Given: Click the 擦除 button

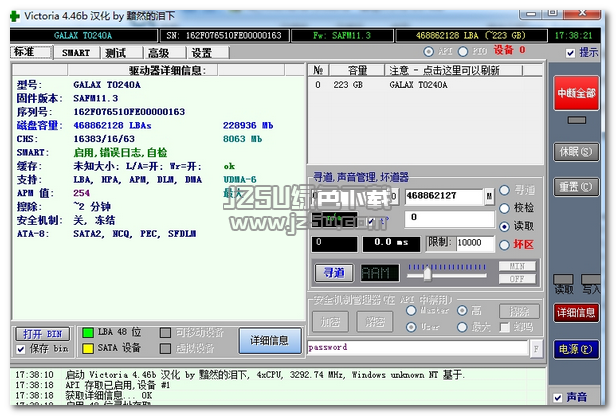Looking at the screenshot, I should pos(519,312).
